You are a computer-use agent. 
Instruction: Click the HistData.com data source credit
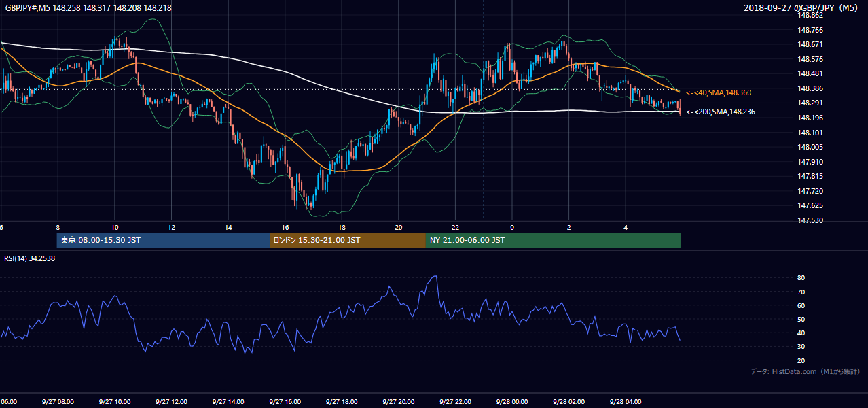coord(806,371)
